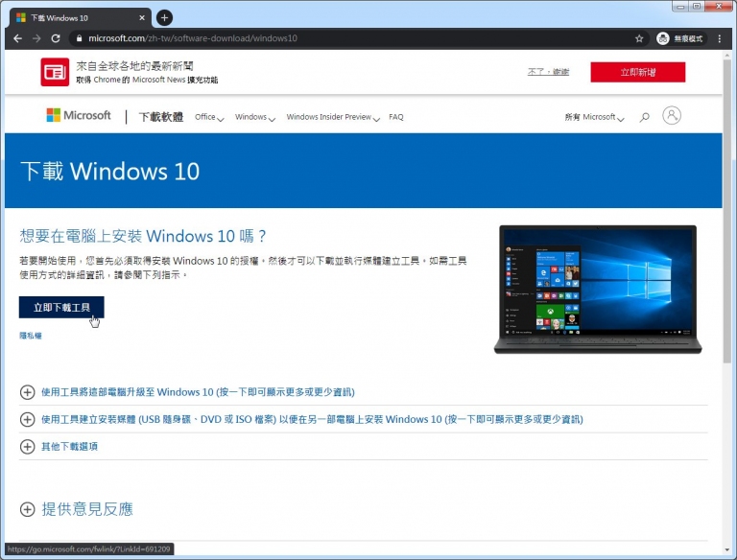The height and width of the screenshot is (560, 737).
Task: Expand the Office dropdown menu
Action: click(209, 117)
